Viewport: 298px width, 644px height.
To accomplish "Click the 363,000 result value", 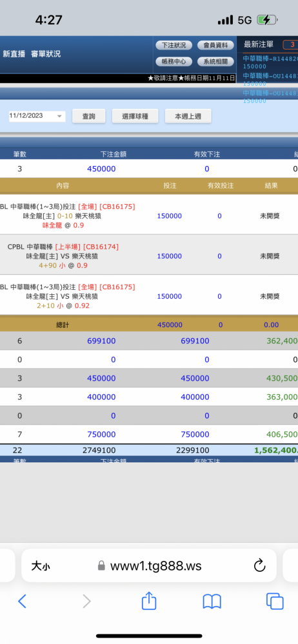I will click(x=281, y=397).
